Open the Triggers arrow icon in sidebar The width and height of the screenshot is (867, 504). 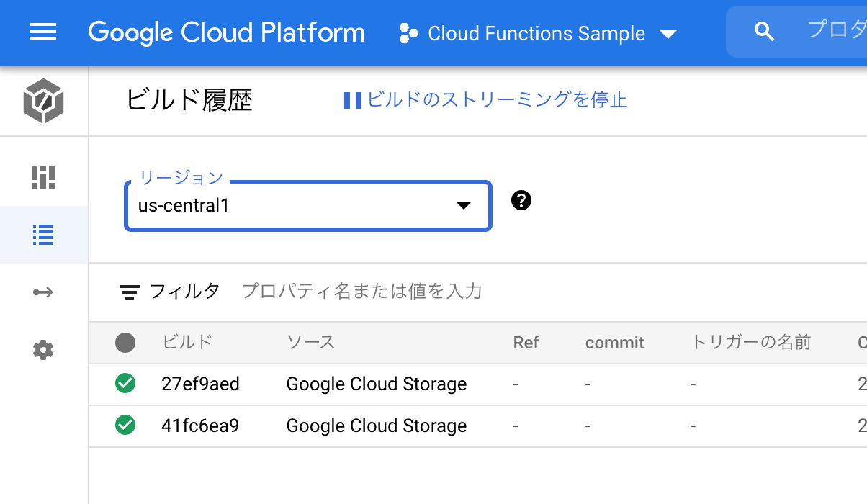pos(43,292)
